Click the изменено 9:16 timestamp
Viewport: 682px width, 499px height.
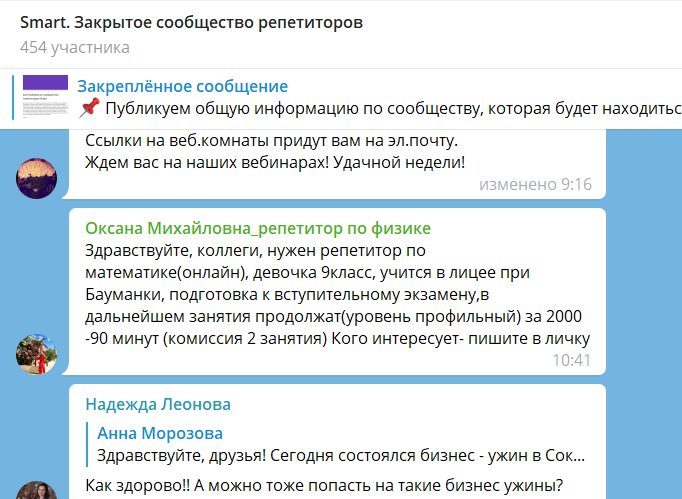click(535, 184)
